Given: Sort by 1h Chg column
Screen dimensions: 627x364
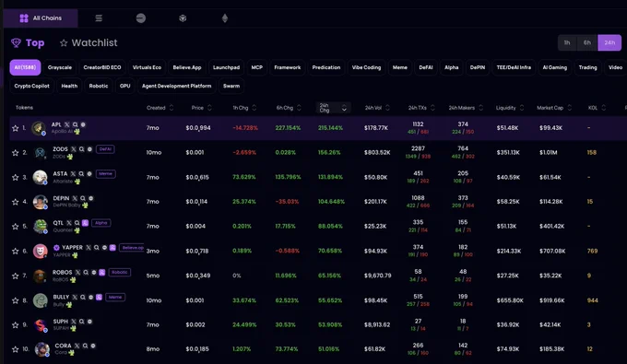Looking at the screenshot, I should [254, 108].
